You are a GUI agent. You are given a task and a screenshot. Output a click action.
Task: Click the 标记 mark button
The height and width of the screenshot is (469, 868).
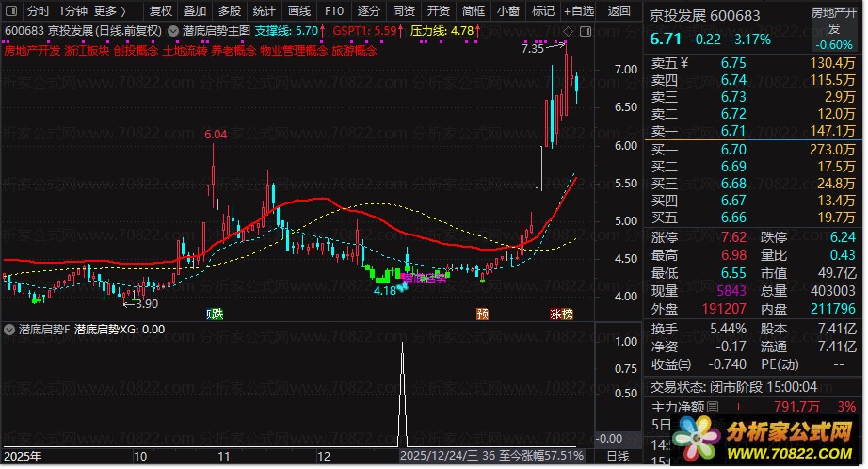click(542, 10)
